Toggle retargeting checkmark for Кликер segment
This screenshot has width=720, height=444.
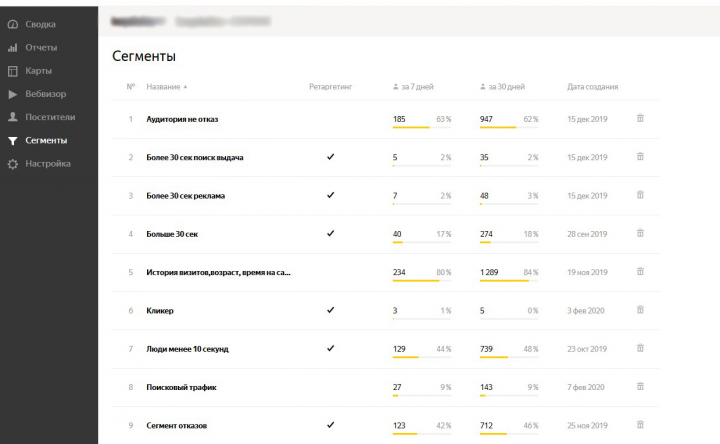click(330, 310)
